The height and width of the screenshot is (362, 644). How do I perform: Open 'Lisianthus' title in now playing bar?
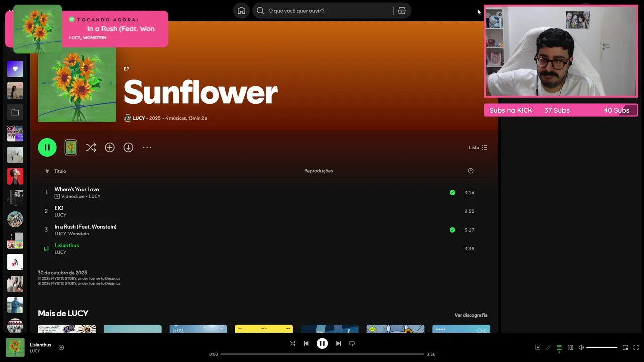[40, 345]
